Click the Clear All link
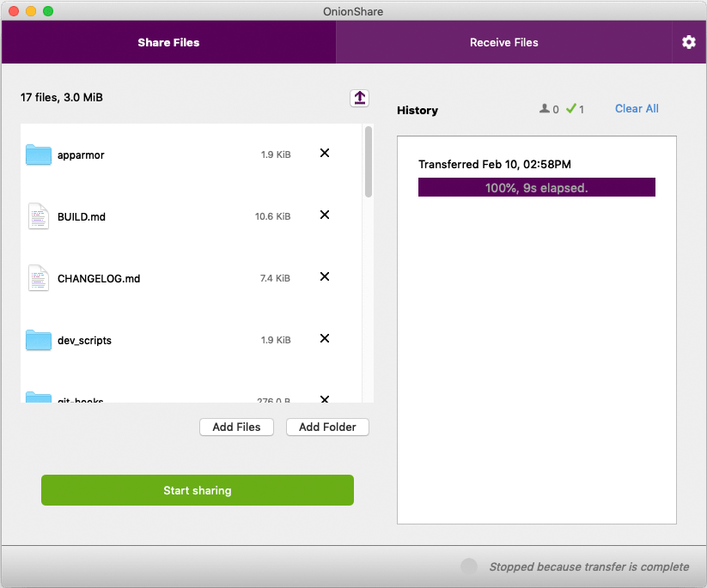 [637, 109]
